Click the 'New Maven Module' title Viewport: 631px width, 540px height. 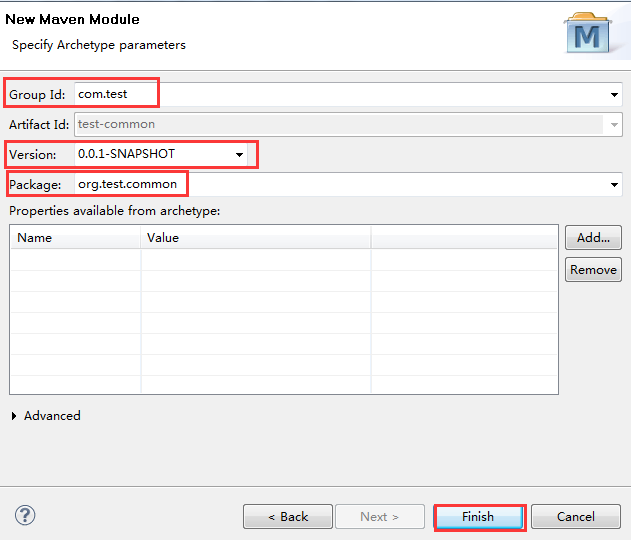tap(72, 19)
